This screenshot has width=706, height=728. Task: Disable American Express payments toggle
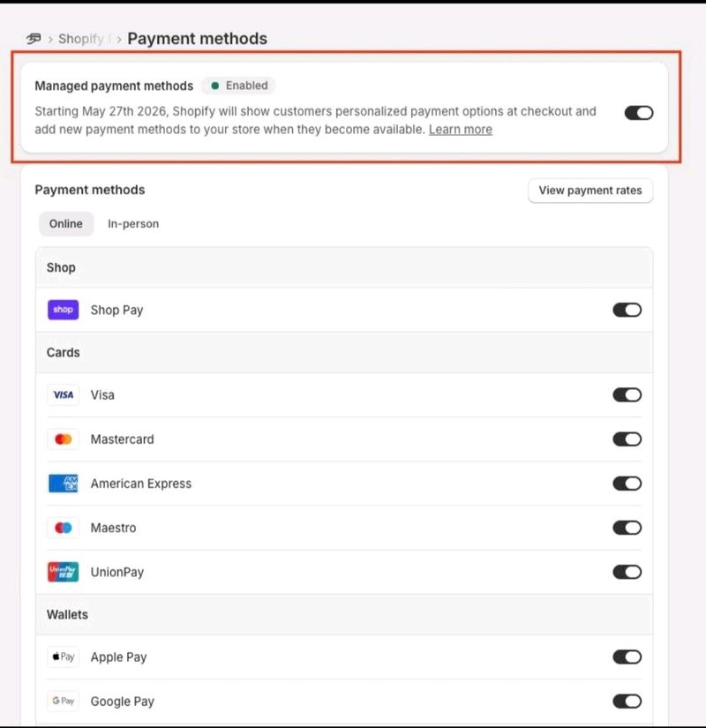click(627, 484)
